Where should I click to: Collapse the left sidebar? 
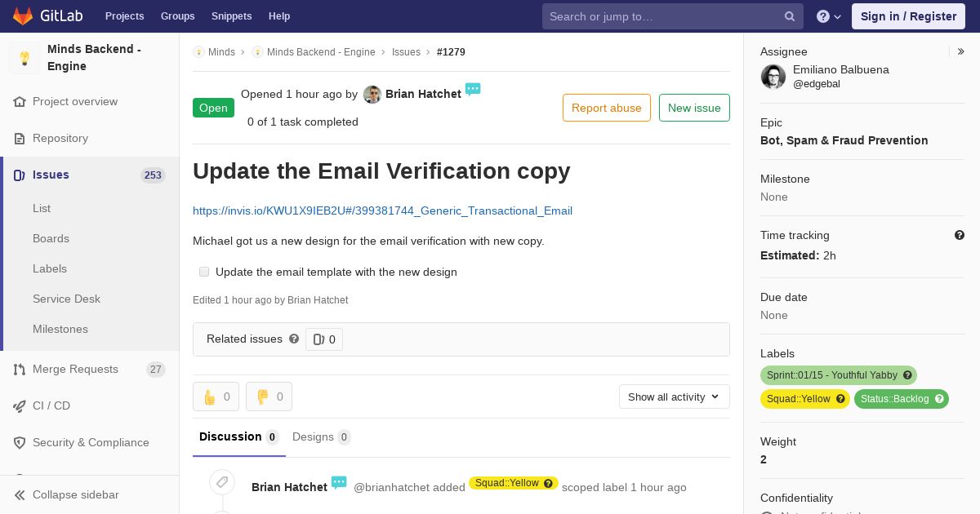[x=67, y=494]
